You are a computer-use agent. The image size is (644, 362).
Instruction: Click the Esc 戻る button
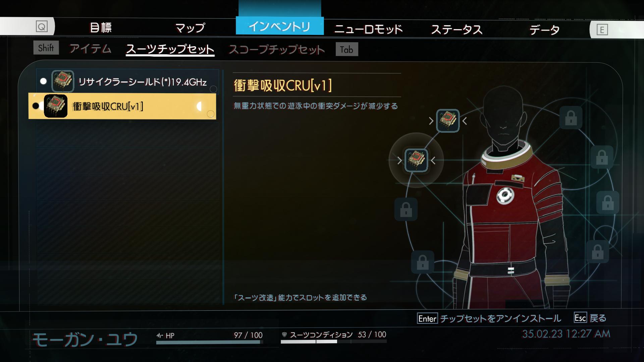590,318
